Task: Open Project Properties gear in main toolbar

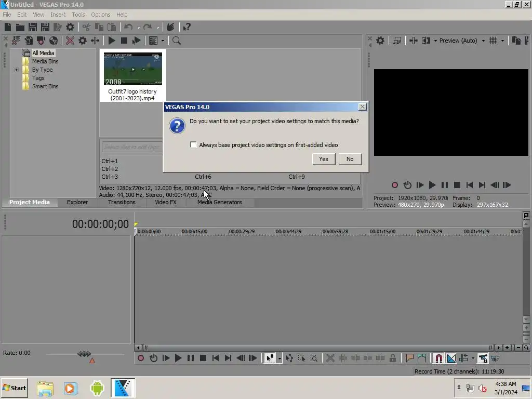Action: (x=70, y=27)
